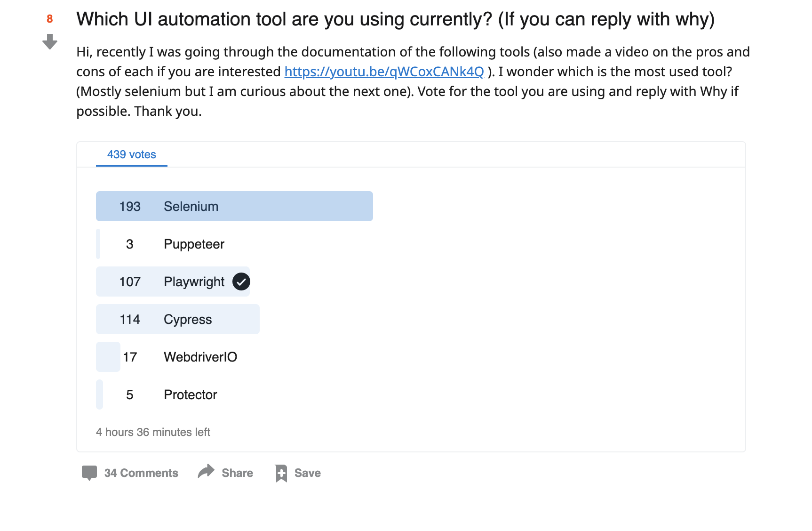Image resolution: width=812 pixels, height=531 pixels.
Task: Choose the Cypress poll option
Action: coord(188,320)
